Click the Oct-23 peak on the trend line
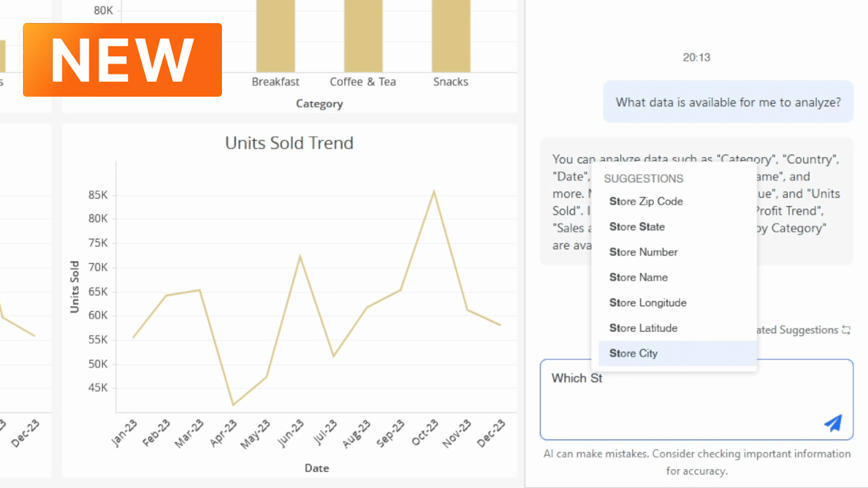Viewport: 868px width, 488px height. tap(434, 192)
